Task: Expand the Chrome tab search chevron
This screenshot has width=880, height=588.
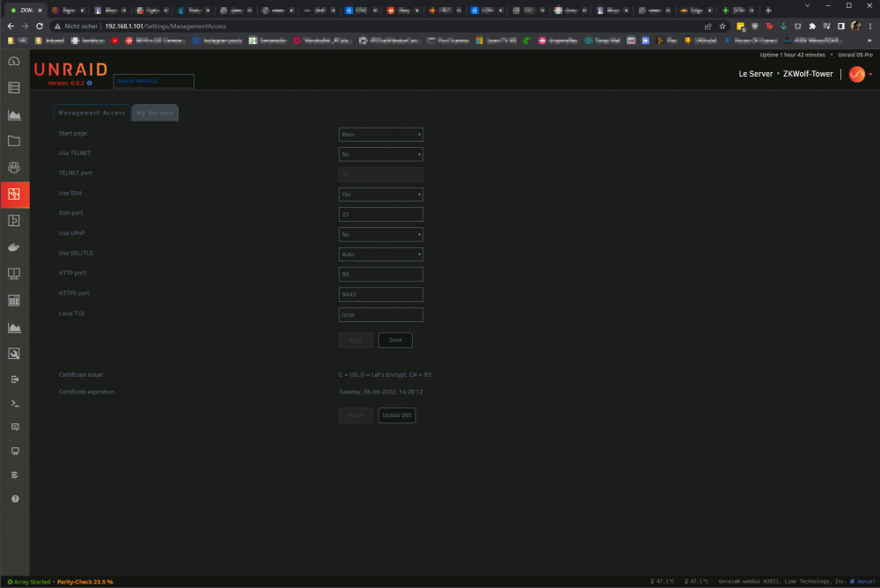Action: coord(807,5)
